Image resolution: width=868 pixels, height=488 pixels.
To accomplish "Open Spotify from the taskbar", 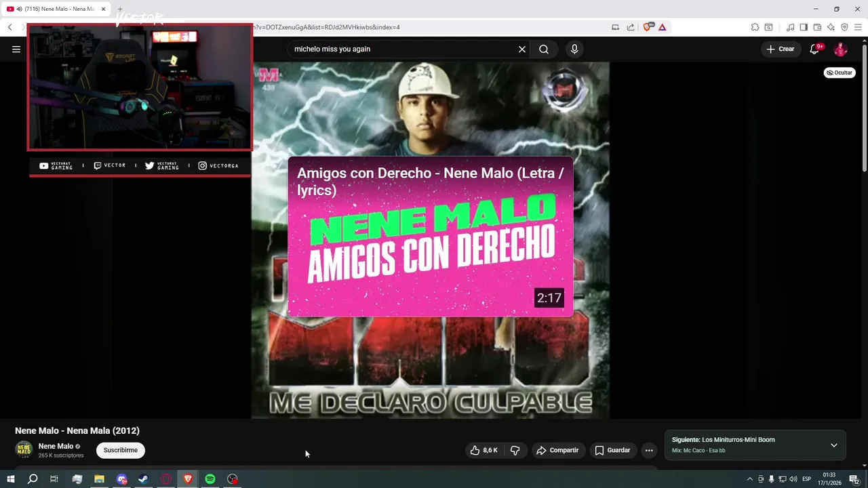I will coord(210,479).
